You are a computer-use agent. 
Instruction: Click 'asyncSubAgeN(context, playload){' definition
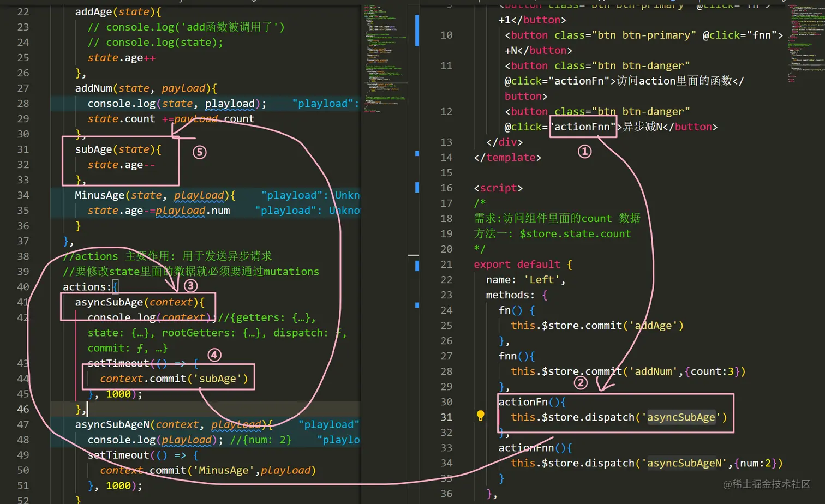174,424
